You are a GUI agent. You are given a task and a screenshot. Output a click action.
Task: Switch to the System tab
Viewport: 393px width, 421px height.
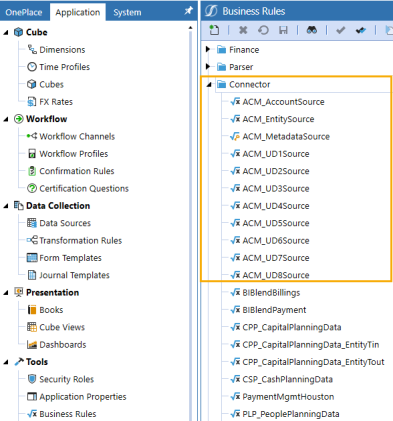[x=127, y=12]
